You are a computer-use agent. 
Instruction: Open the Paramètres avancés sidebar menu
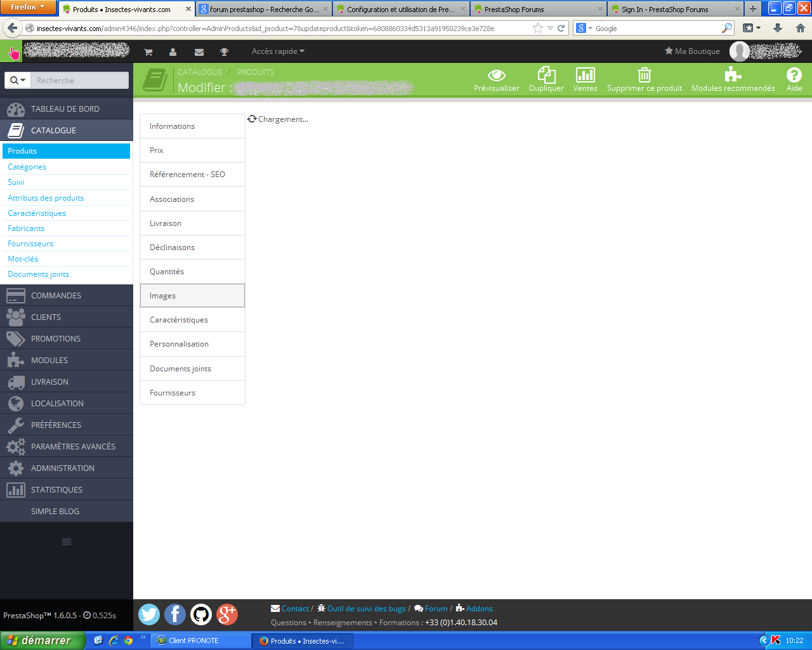tap(67, 447)
